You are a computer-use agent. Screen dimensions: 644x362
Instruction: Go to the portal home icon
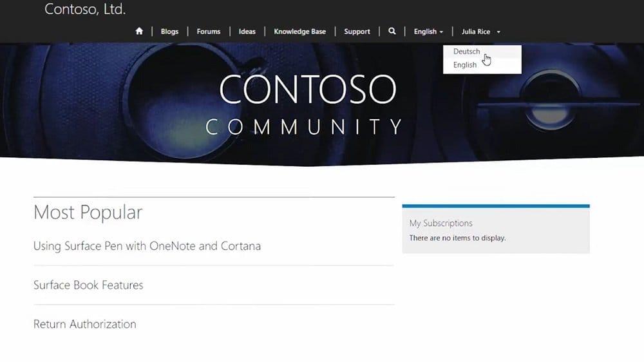pos(139,31)
